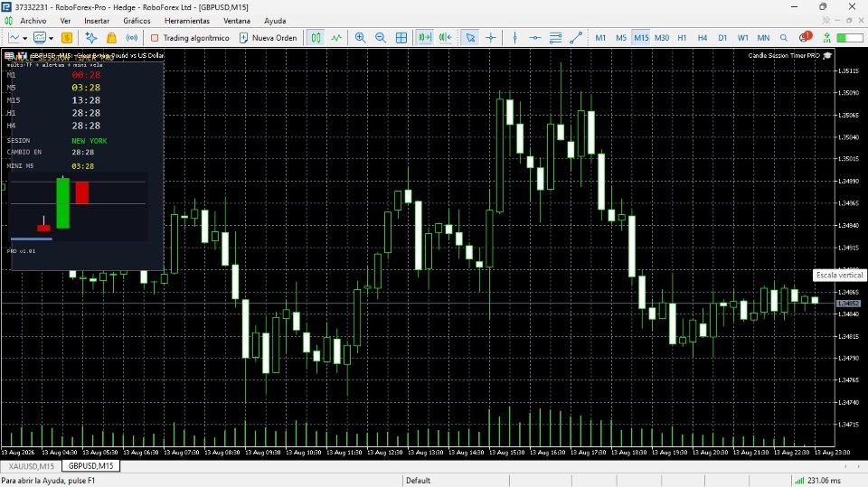Select the horizontal line tool
The image size is (868, 487).
click(534, 38)
